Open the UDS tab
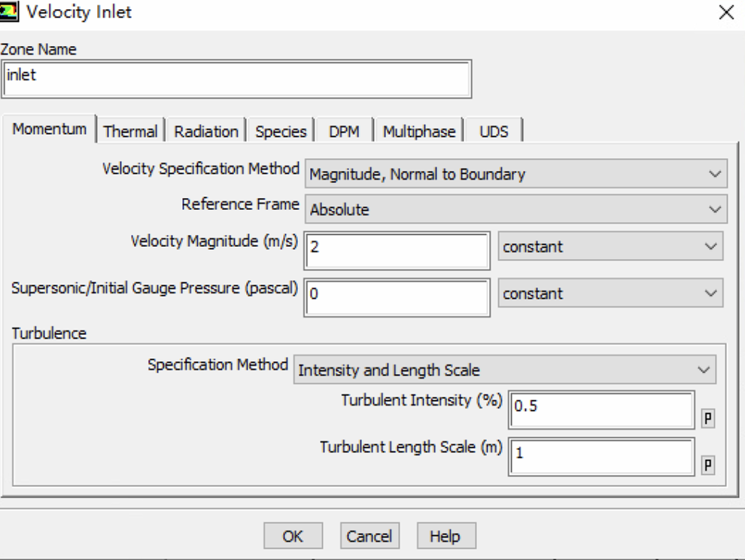The image size is (745, 560). [493, 132]
